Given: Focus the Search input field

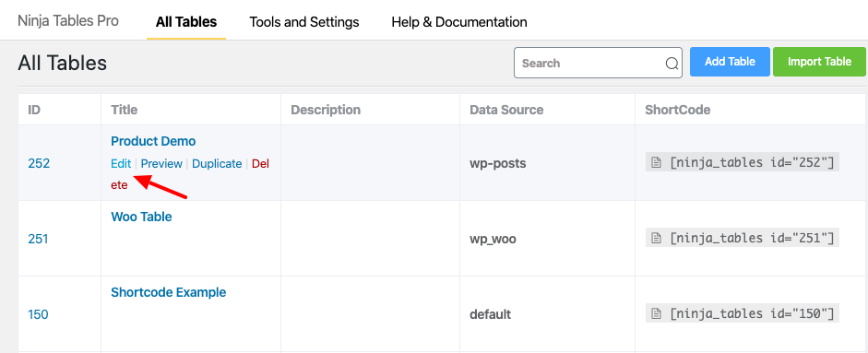Looking at the screenshot, I should click(598, 63).
